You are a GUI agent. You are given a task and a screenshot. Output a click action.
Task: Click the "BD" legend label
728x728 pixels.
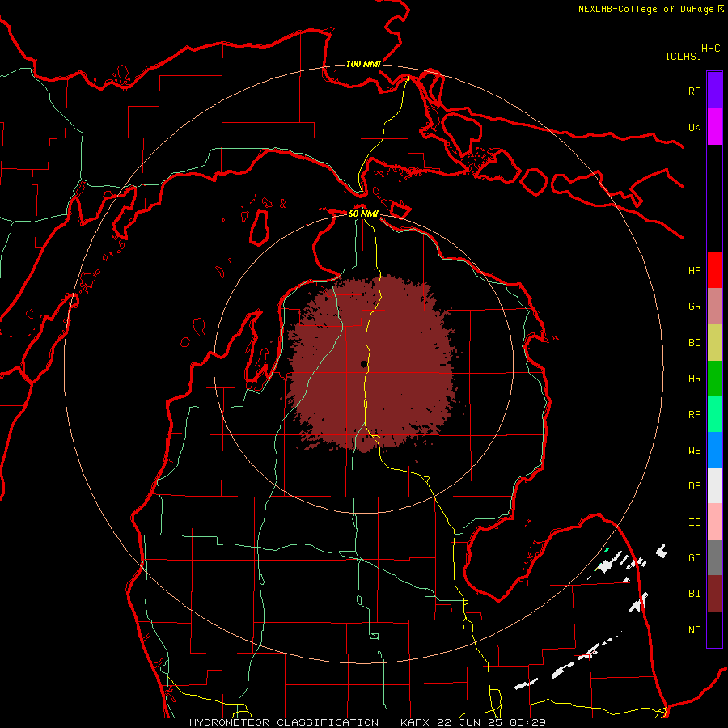(694, 343)
